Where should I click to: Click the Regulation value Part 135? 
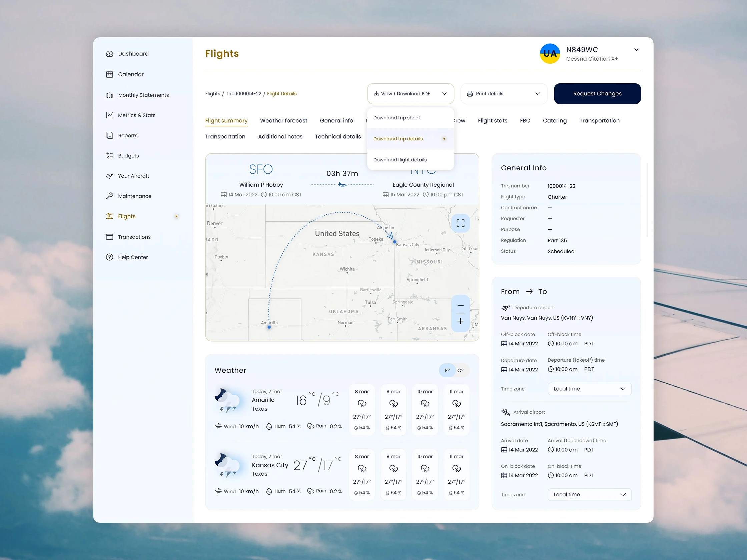click(x=557, y=241)
